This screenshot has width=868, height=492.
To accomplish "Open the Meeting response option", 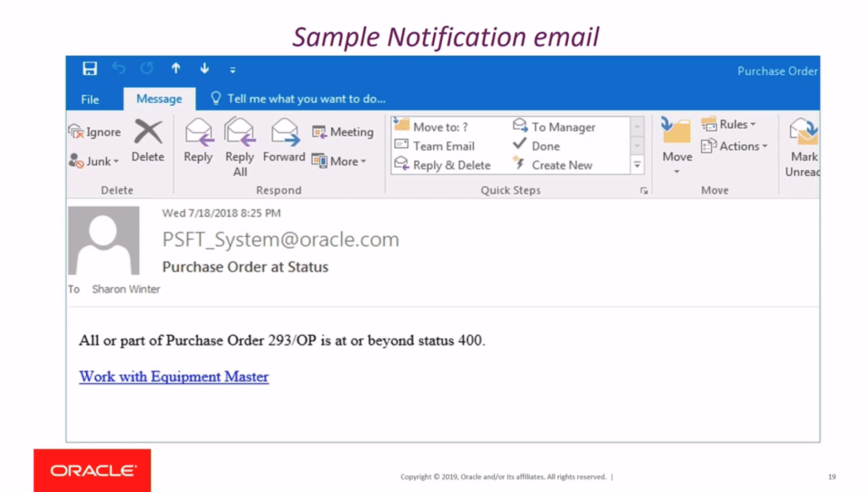I will (x=343, y=132).
